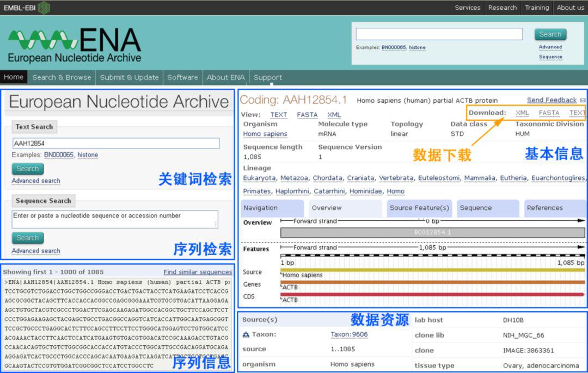
Task: Click the Homo lineage link
Action: (x=396, y=191)
